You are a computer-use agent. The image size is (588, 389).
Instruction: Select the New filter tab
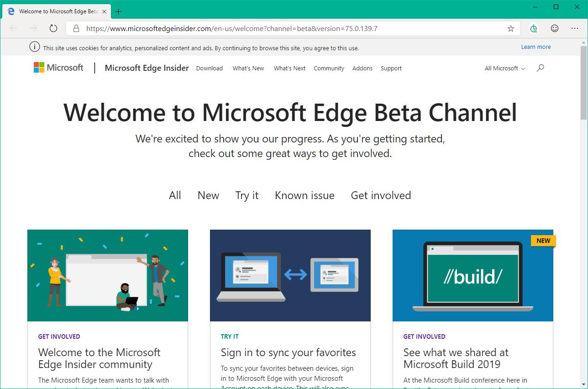point(208,195)
